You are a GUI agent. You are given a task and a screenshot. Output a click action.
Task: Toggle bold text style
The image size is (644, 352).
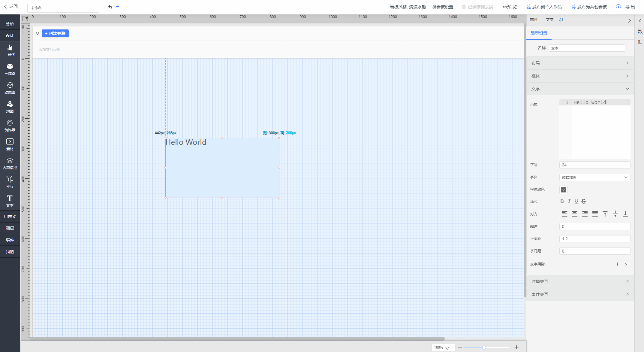pos(562,201)
